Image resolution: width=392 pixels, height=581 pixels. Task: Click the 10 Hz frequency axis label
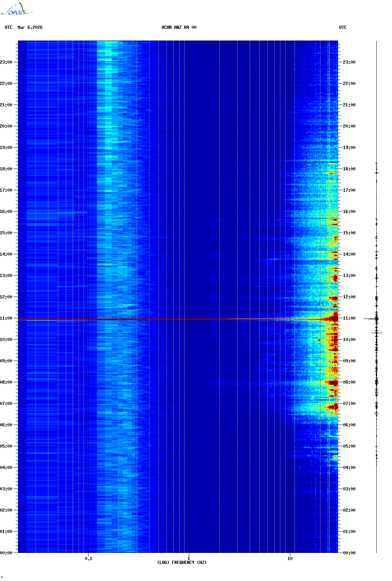pos(290,559)
